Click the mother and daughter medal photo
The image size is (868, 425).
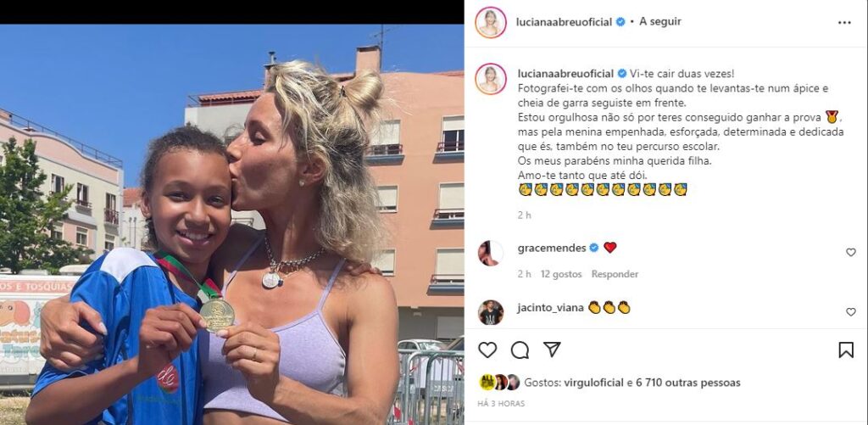tap(232, 224)
